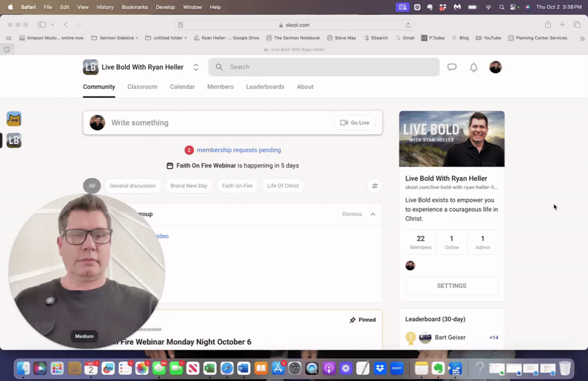Open the SETTINGS button on the community card

click(451, 285)
